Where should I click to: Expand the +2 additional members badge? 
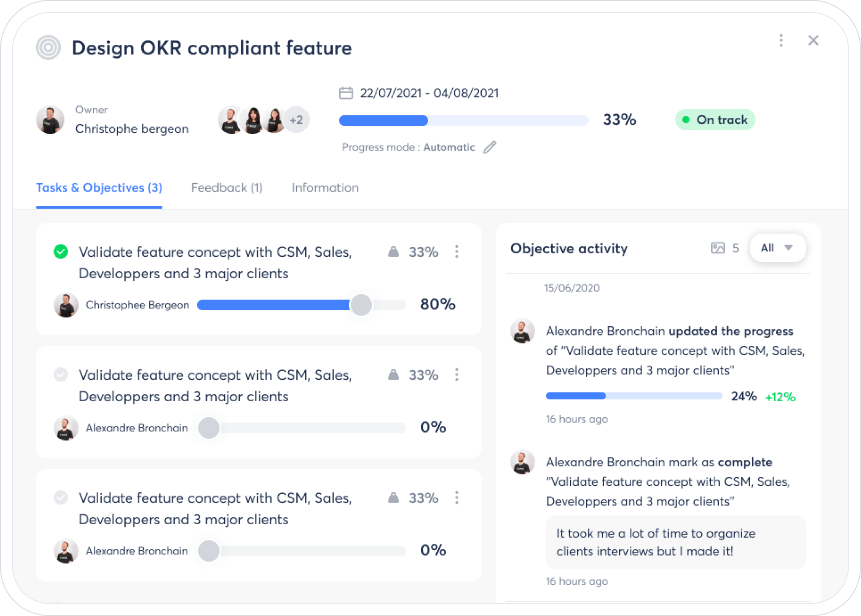296,120
